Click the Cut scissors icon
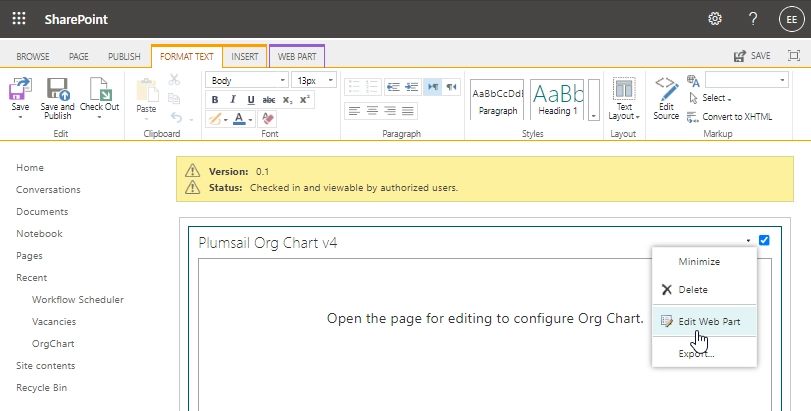This screenshot has width=811, height=411. click(174, 80)
